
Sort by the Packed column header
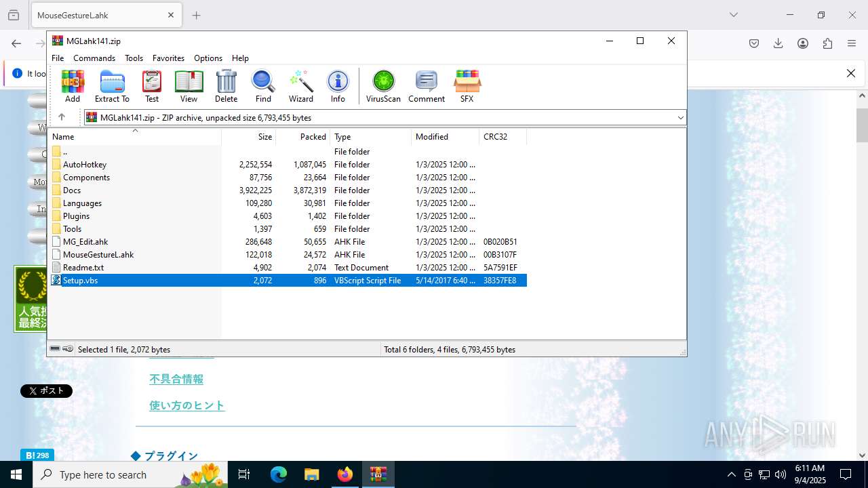303,137
